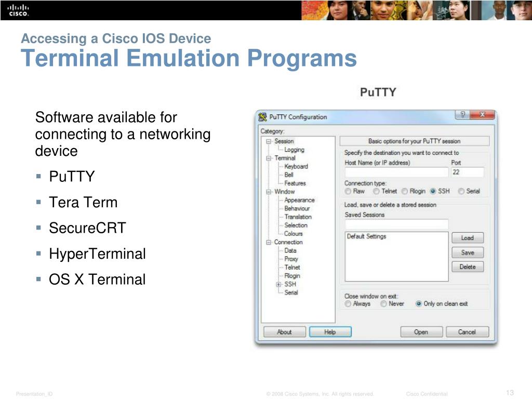Open the Bell settings category
The width and height of the screenshot is (532, 399).
click(x=289, y=175)
